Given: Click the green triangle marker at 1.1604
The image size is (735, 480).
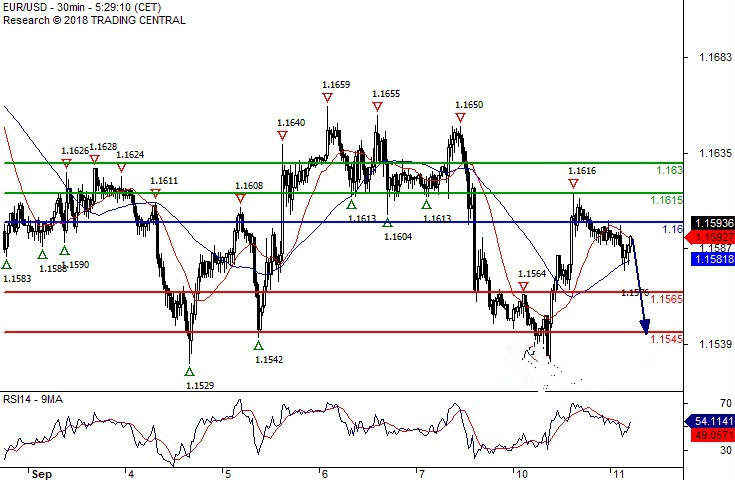Looking at the screenshot, I should pos(388,222).
